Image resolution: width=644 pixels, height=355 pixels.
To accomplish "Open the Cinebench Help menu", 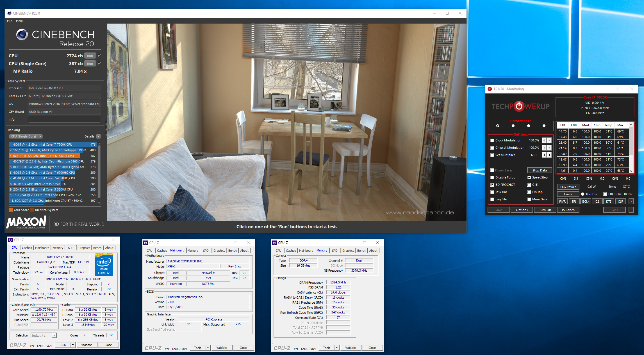I will click(19, 21).
